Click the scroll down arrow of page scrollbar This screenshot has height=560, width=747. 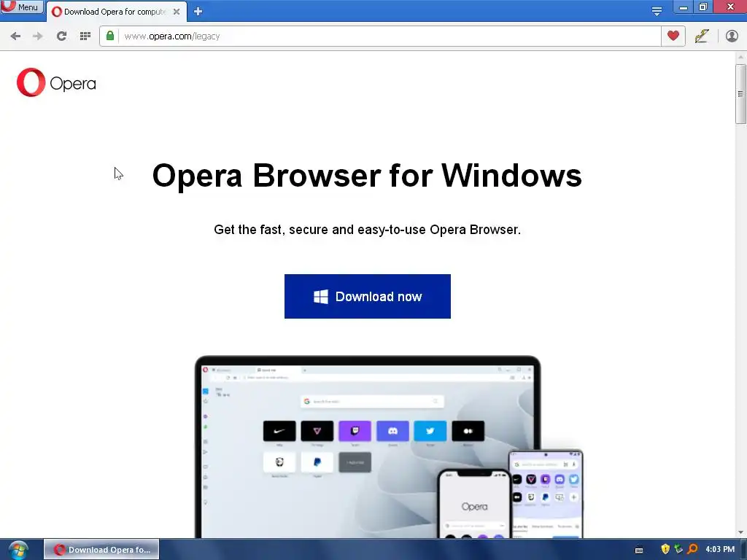click(x=740, y=532)
